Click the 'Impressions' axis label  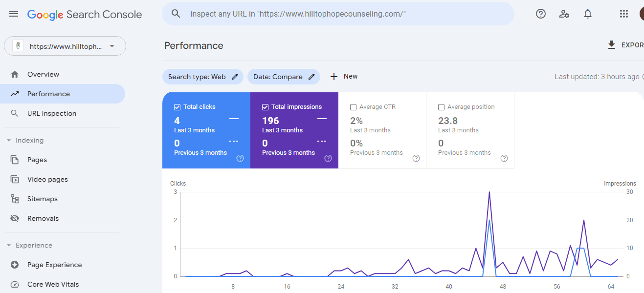[x=620, y=184]
